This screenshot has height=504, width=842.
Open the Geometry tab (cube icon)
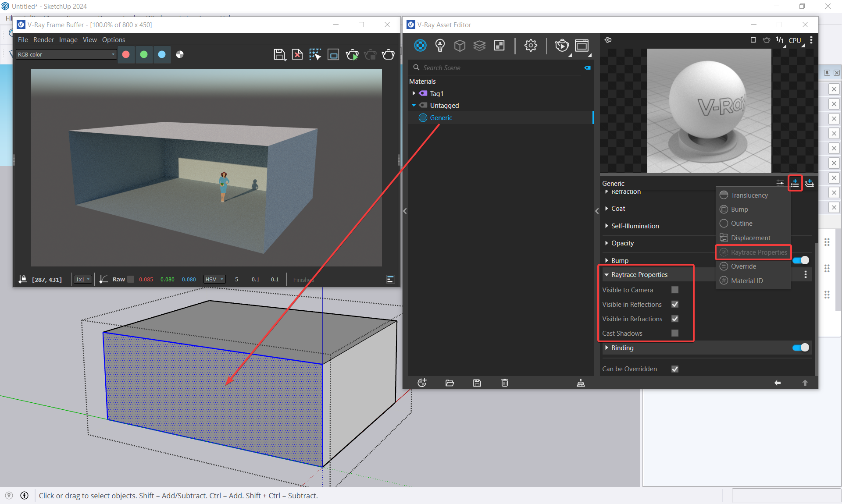tap(460, 45)
